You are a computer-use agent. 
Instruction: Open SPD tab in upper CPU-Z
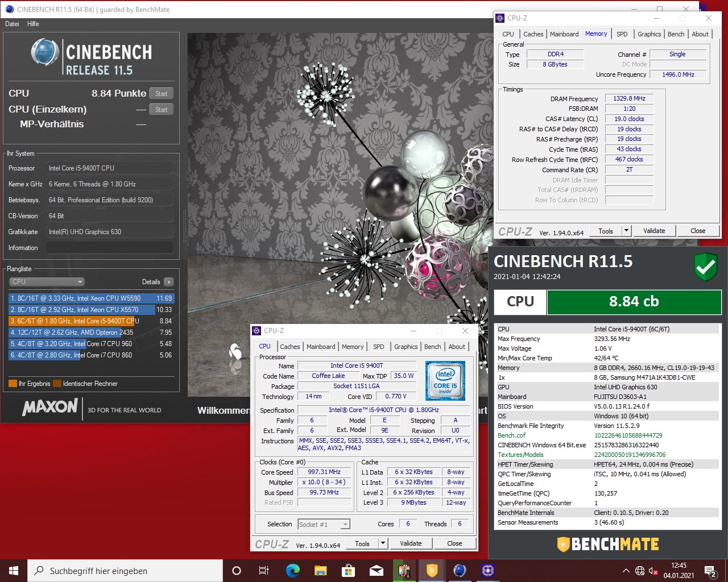(x=622, y=34)
